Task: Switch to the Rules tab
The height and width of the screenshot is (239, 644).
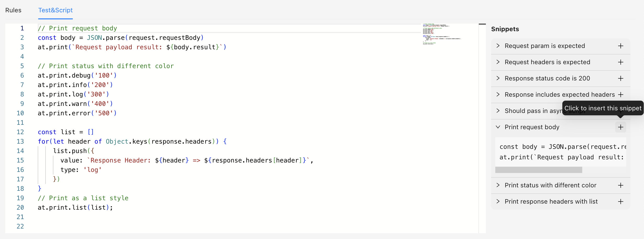Action: pos(13,10)
